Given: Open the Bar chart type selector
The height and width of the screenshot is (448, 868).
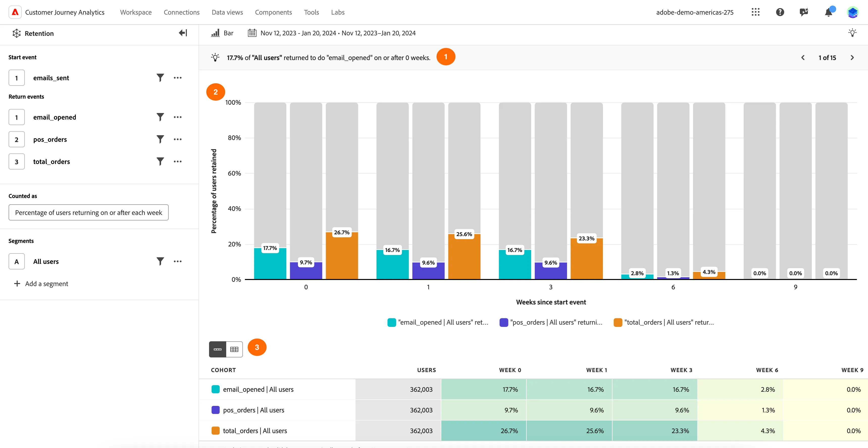Looking at the screenshot, I should tap(222, 33).
